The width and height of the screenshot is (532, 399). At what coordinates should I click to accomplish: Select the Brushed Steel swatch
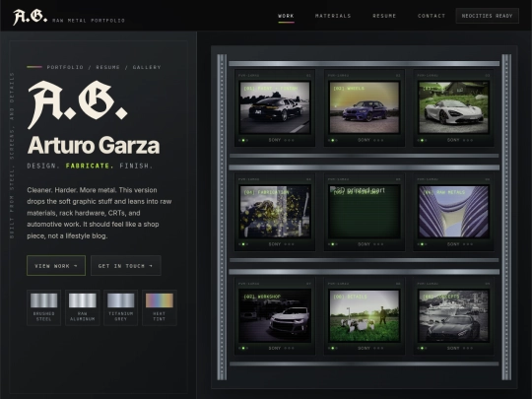click(43, 307)
